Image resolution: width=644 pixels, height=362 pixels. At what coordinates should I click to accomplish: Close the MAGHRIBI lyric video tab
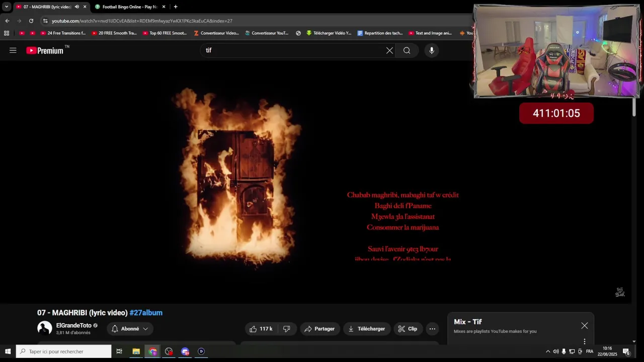[85, 7]
